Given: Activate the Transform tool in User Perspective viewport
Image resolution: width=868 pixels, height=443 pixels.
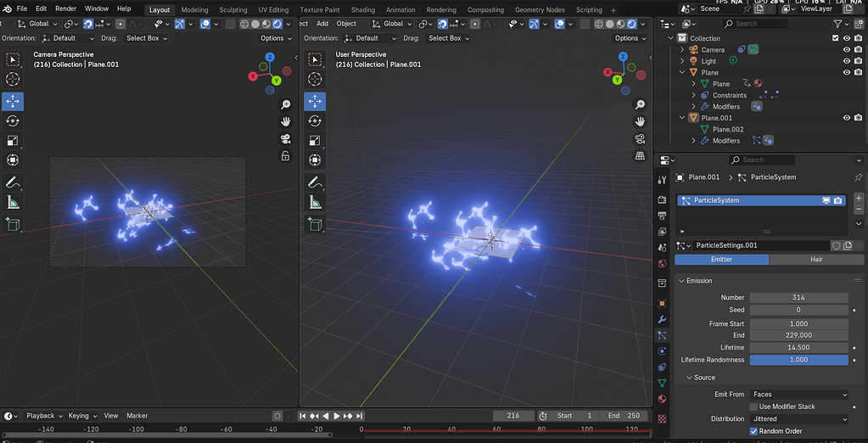Looking at the screenshot, I should [315, 160].
